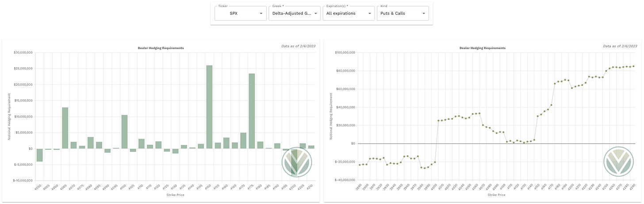This screenshot has height=204, width=644.
Task: Select the negative bar at strike 4090
Action: coord(107,151)
